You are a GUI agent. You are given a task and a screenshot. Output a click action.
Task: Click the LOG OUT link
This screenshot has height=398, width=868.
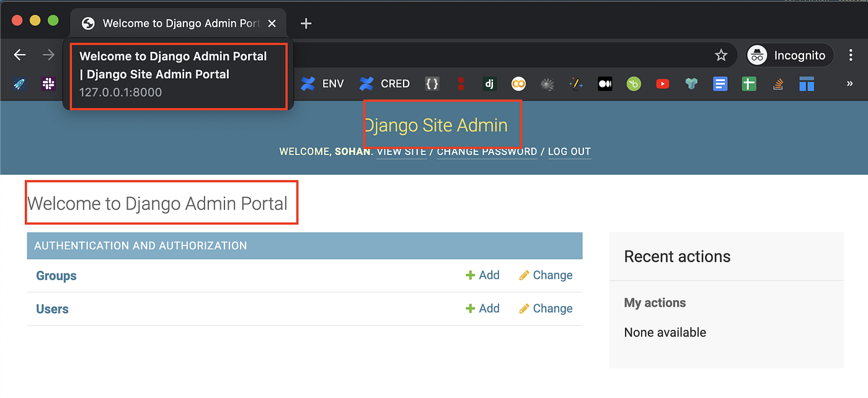[569, 151]
